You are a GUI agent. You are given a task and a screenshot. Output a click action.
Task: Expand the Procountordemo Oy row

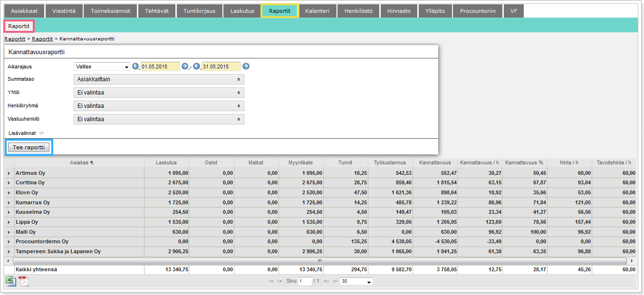coord(9,242)
